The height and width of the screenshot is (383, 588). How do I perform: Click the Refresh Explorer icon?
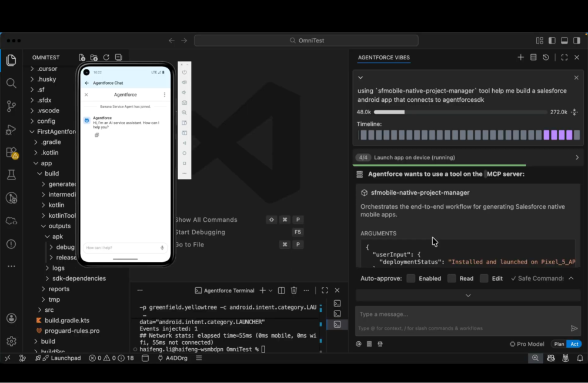pos(106,57)
